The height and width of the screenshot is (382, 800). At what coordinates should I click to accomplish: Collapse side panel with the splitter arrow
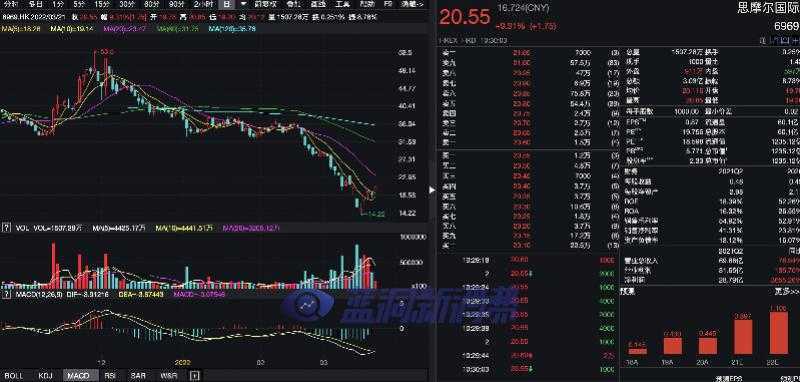click(433, 190)
